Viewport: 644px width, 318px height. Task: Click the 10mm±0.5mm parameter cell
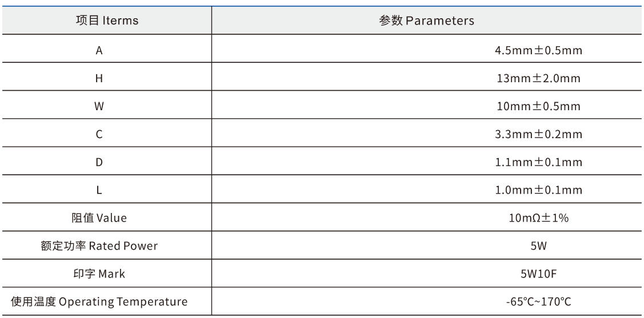tap(538, 106)
